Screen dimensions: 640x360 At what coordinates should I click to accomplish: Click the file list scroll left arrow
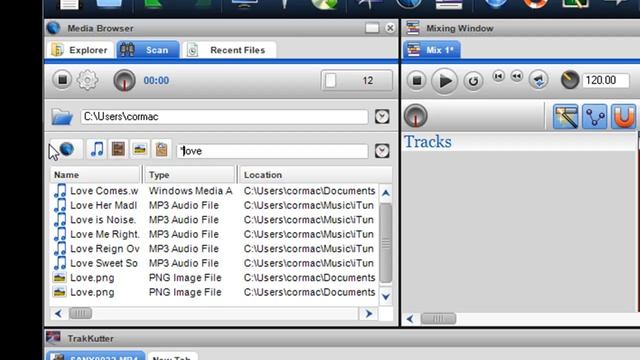[x=58, y=313]
